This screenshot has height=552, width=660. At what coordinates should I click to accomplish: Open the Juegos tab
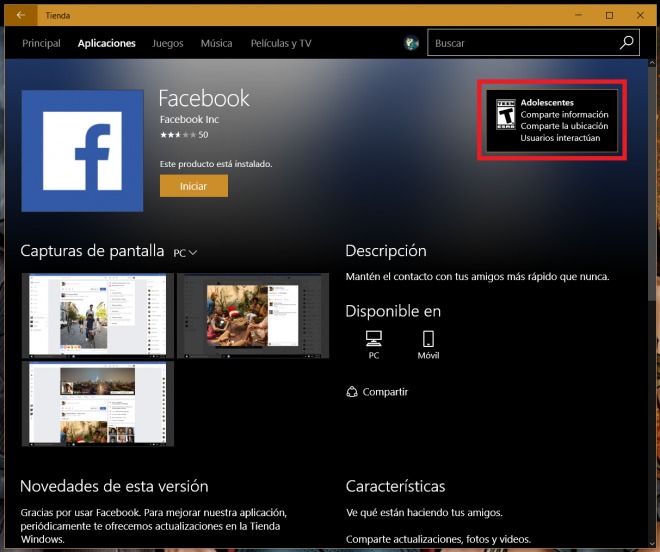(168, 43)
